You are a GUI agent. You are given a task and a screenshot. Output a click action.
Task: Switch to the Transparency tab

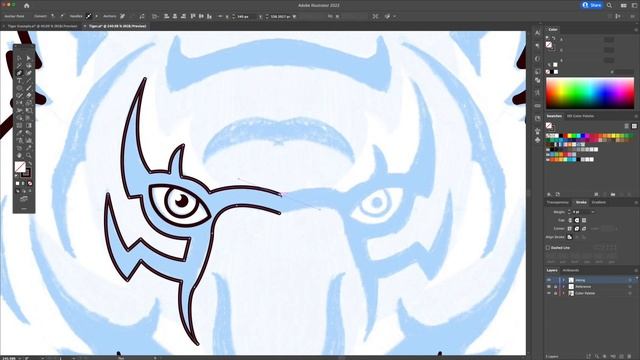pyautogui.click(x=558, y=202)
